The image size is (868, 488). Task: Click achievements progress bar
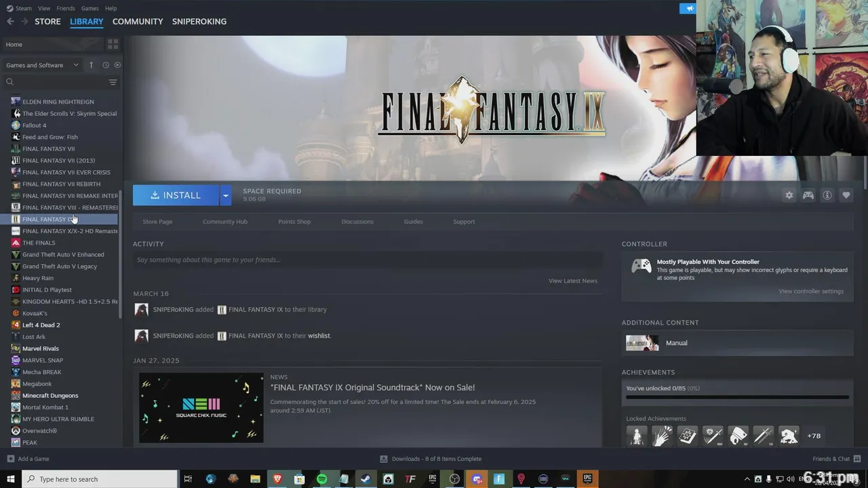[x=737, y=398]
